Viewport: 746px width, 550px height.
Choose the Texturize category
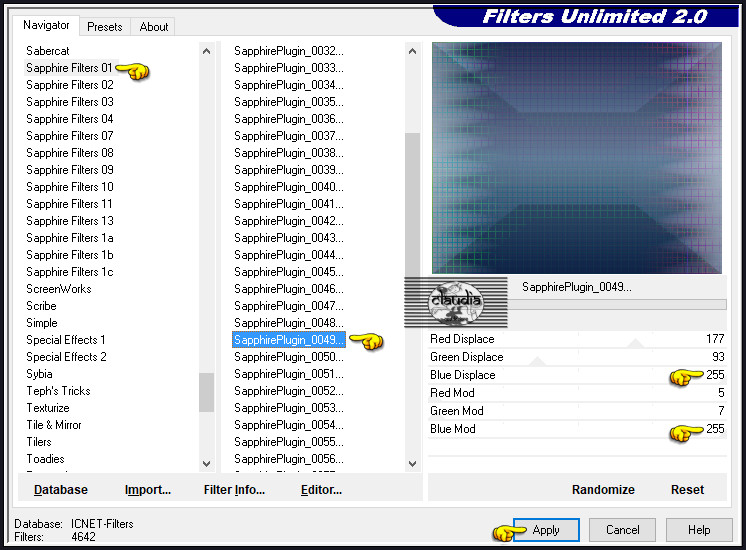(x=48, y=408)
